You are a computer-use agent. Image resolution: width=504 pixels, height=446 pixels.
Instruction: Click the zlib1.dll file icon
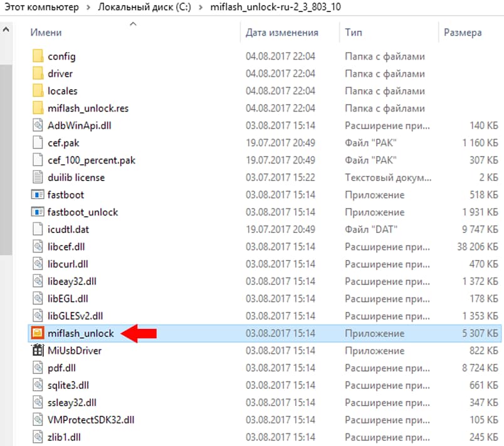(x=38, y=437)
